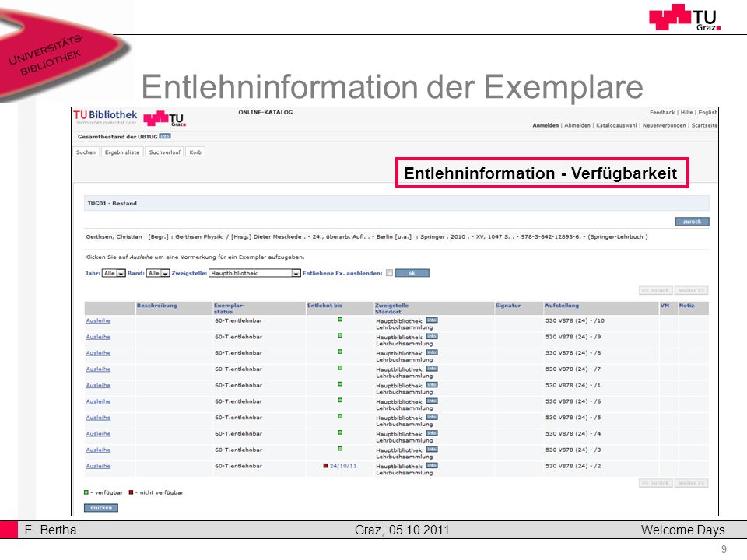Screen dimensions: 747x560
Task: Open the Korb tab
Action: click(x=195, y=152)
